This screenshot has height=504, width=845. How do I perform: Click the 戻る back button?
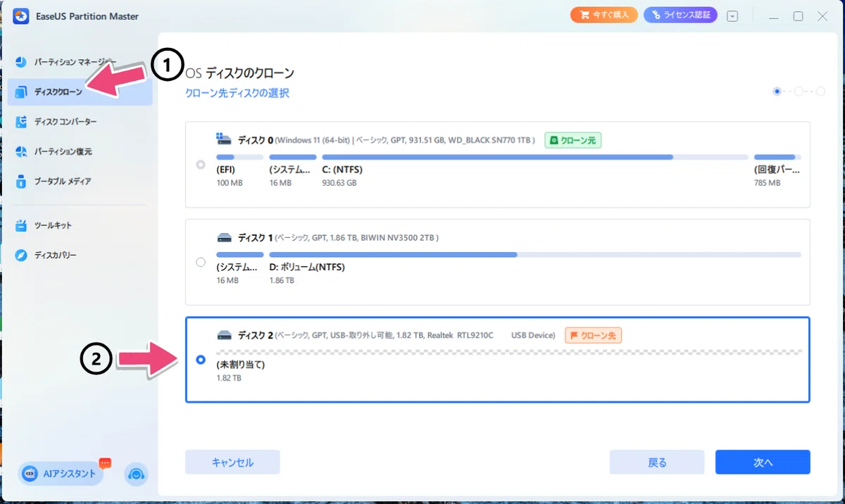[657, 462]
